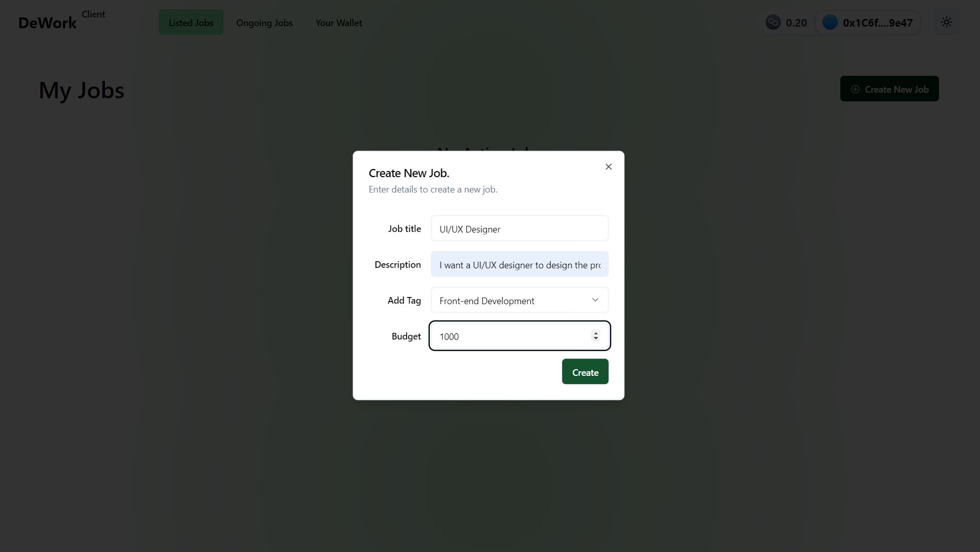Focus the Budget number field
The width and height of the screenshot is (980, 552).
(519, 336)
